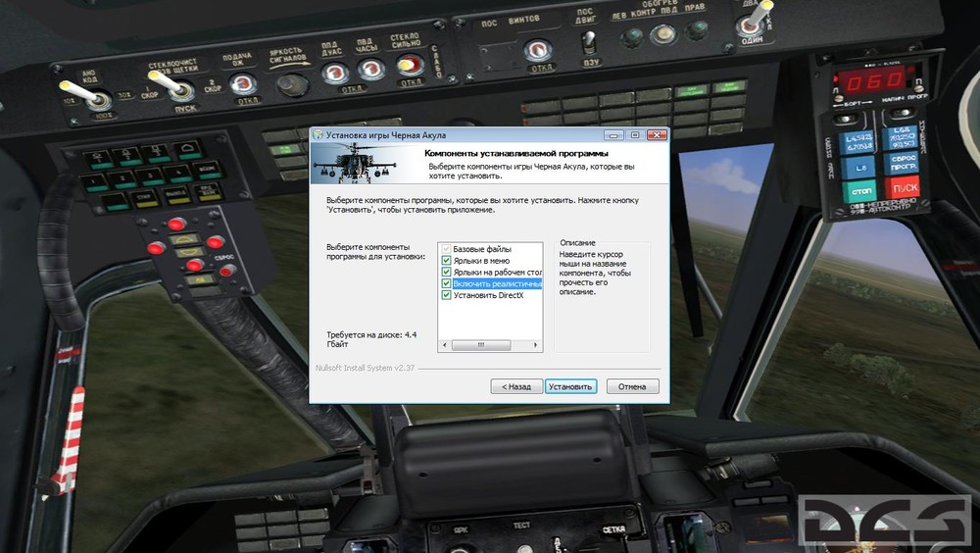Select the Установить DirectX list item text
The height and width of the screenshot is (553, 980).
[489, 295]
